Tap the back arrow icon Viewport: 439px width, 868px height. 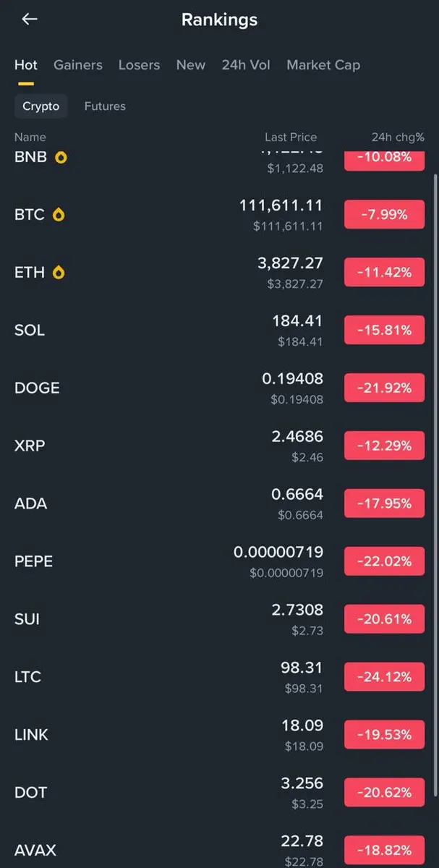tap(29, 20)
